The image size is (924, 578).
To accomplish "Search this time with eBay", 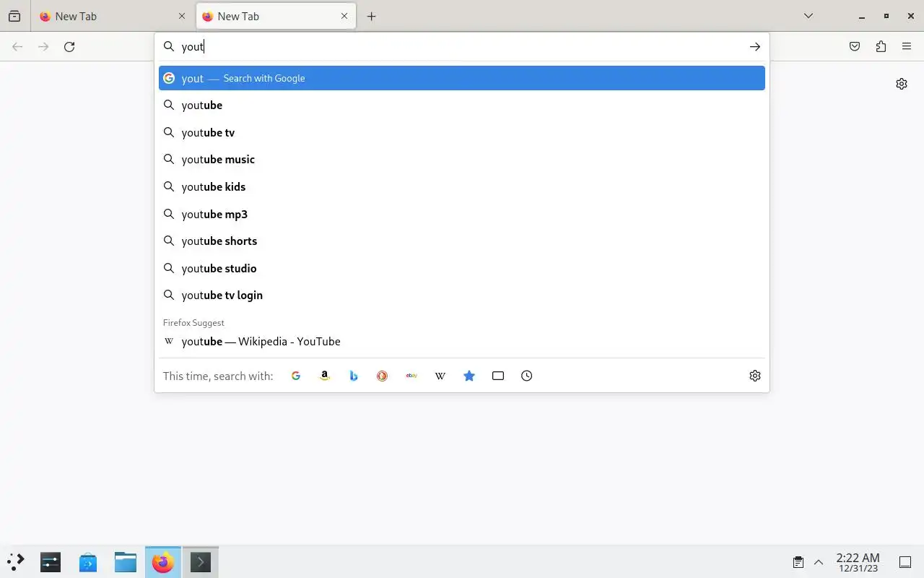I will coord(411,376).
